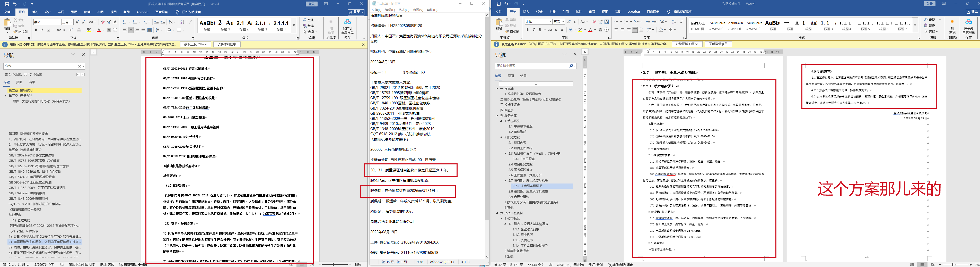Image resolution: width=980 pixels, height=267 pixels.
Task: Click the phonetic guide 文 icon in 兴拓投标文件 window
Action: tap(600, 22)
